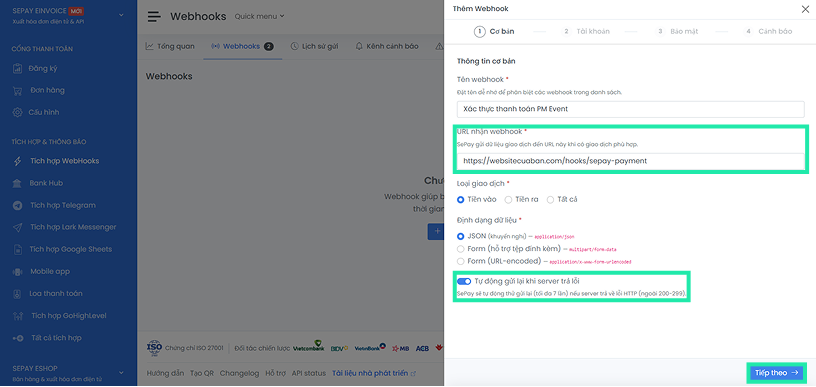Click the BIDV partner logo

point(339,348)
